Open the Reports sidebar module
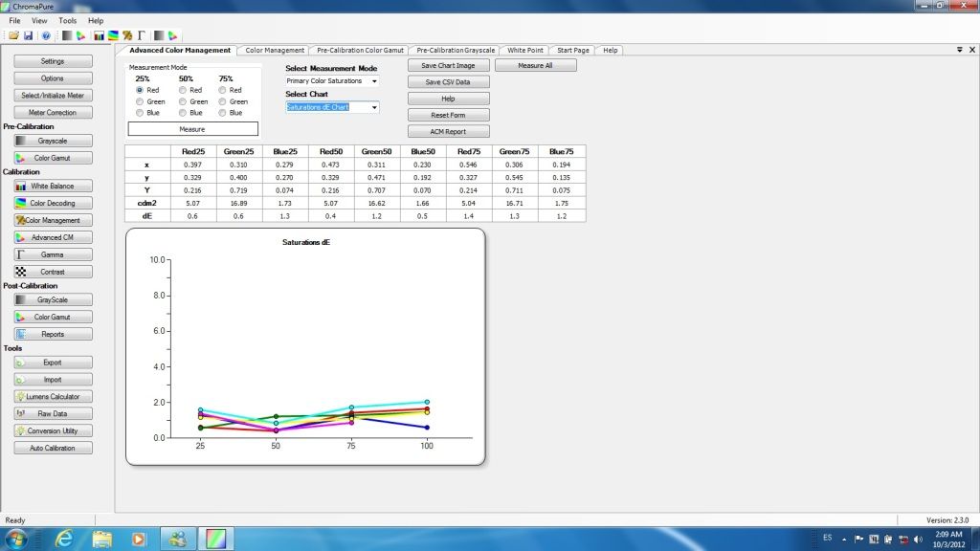 coord(54,334)
